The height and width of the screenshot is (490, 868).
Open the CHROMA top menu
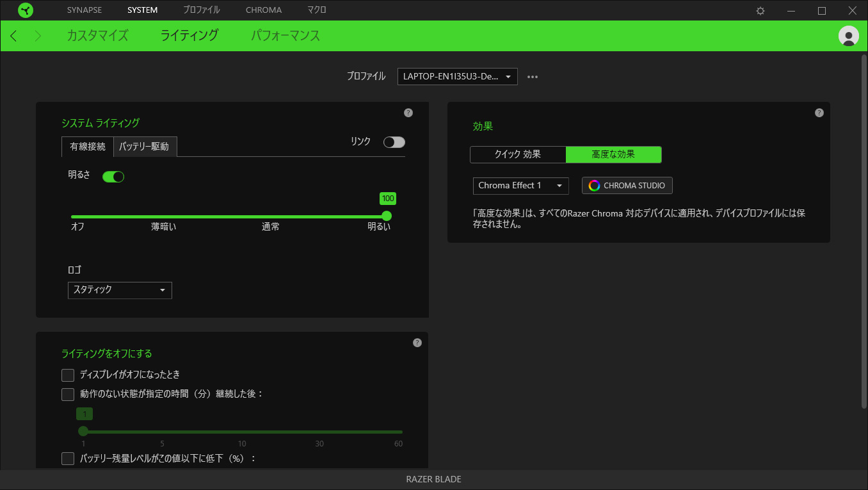(264, 10)
